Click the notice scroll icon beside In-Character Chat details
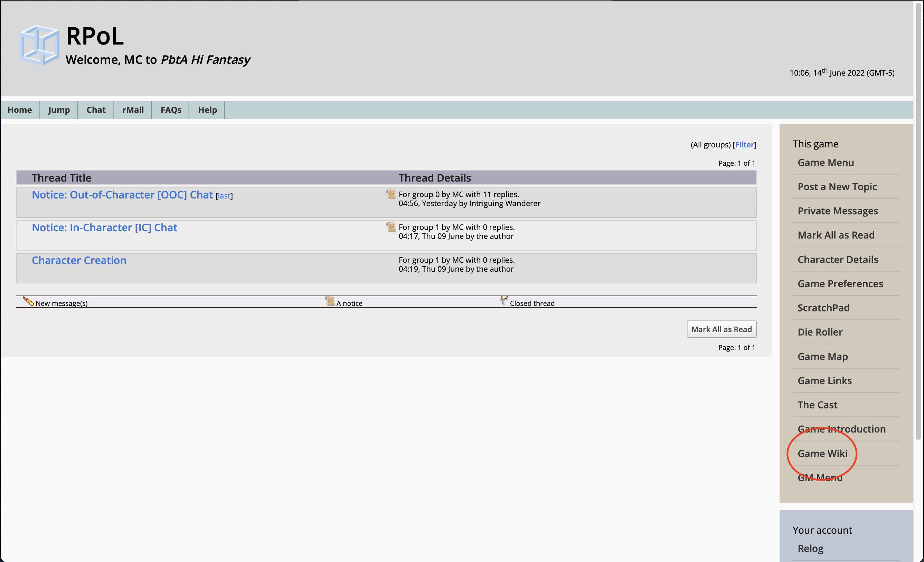Screen dimensions: 924x562 tap(391, 227)
